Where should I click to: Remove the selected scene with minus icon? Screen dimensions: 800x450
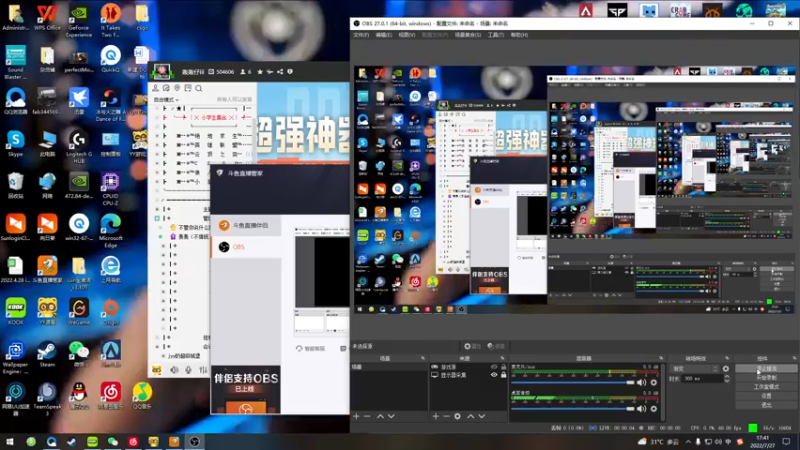[x=367, y=416]
